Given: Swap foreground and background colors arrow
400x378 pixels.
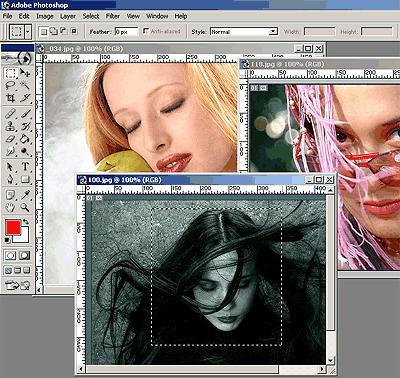Looking at the screenshot, I should coord(26,222).
